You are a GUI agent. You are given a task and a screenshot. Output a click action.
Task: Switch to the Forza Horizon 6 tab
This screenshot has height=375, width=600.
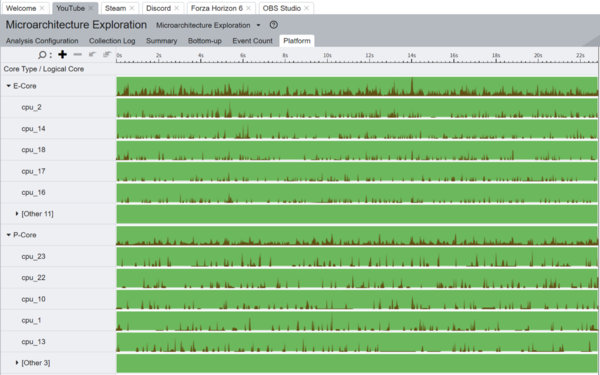pyautogui.click(x=217, y=8)
